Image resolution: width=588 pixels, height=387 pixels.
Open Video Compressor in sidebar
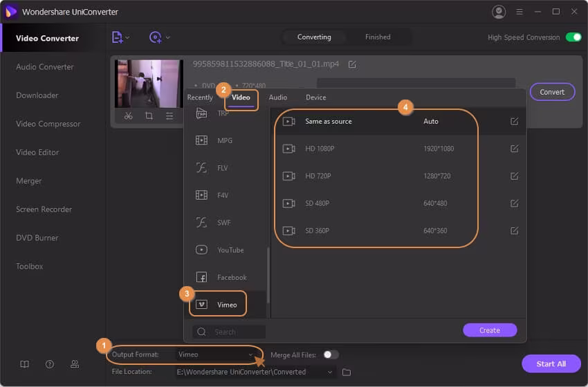point(48,124)
